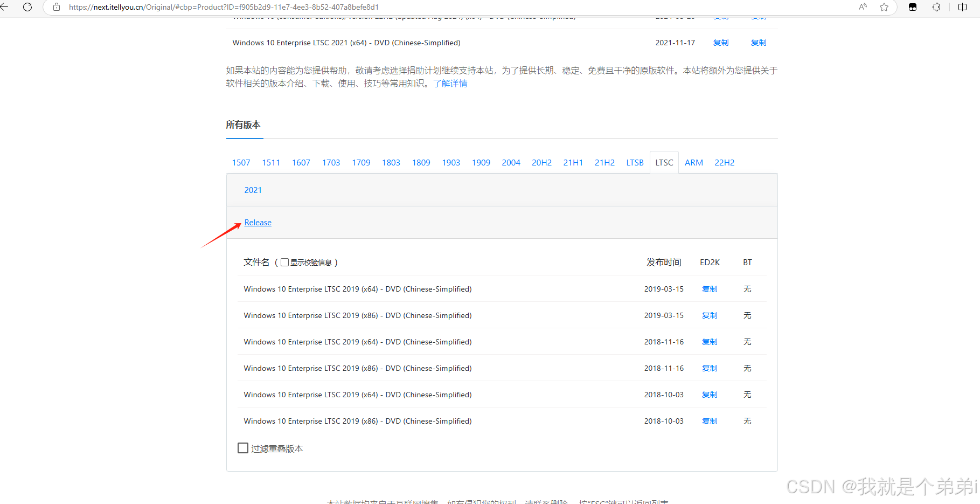Reload the page with refresh icon
This screenshot has width=980, height=504.
pyautogui.click(x=27, y=7)
